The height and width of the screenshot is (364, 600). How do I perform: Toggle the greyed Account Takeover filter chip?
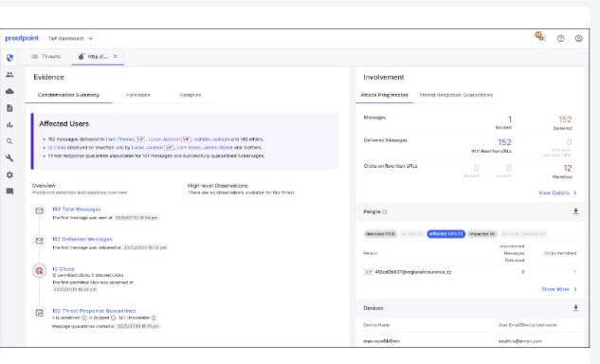(523, 234)
